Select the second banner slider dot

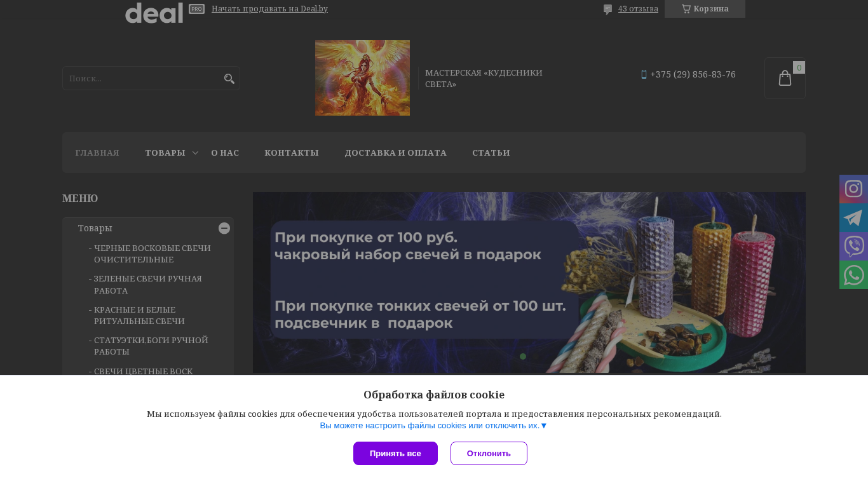[x=536, y=356]
